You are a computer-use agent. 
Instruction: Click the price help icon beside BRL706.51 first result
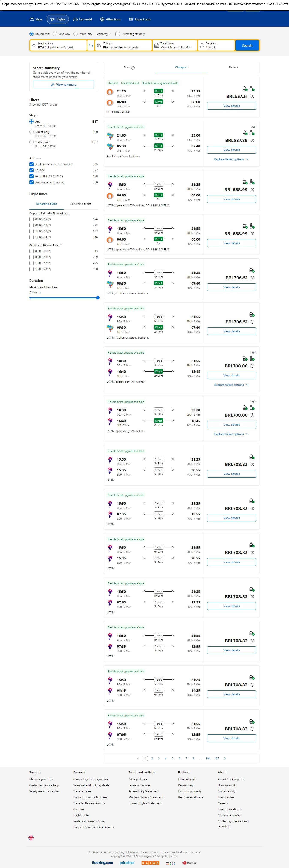[x=252, y=278]
